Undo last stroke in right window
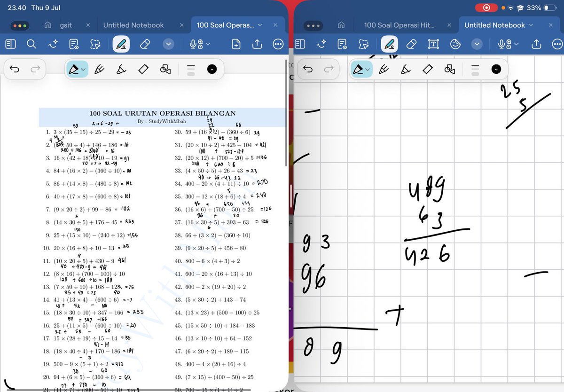This screenshot has height=392, width=564. [307, 70]
